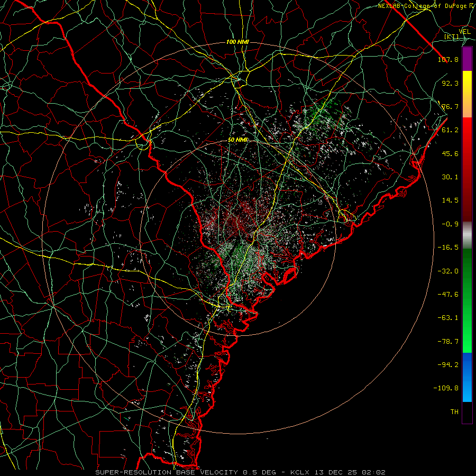This screenshot has width=476, height=476.
Task: Click the 92.3 scale value
Action: point(450,83)
